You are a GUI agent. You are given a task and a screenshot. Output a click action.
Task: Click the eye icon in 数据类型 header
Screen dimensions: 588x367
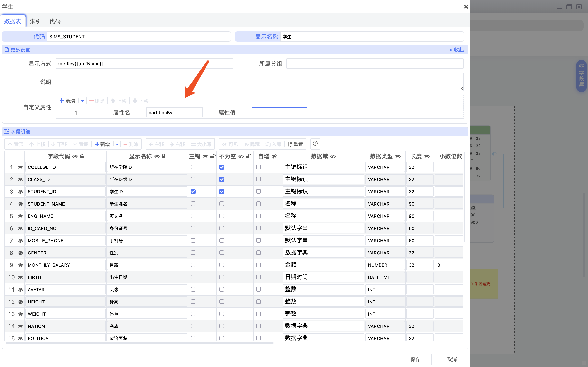point(398,156)
